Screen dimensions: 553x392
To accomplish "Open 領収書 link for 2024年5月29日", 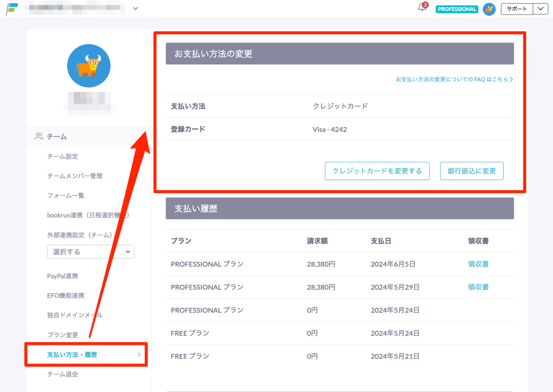I will (x=478, y=287).
